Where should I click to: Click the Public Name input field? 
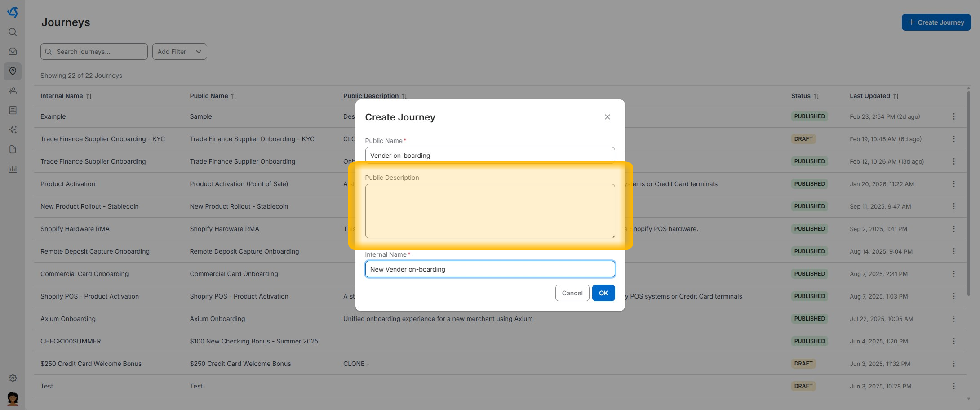pyautogui.click(x=490, y=155)
